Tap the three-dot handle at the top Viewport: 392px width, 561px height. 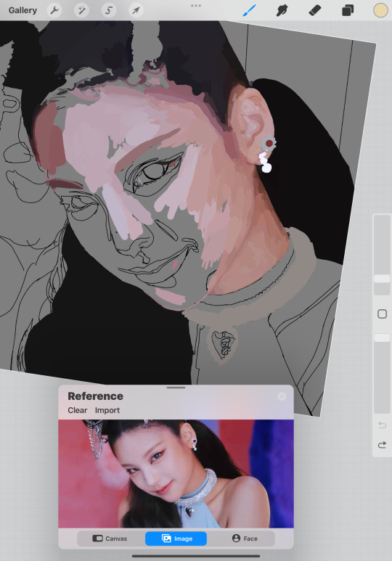click(196, 6)
